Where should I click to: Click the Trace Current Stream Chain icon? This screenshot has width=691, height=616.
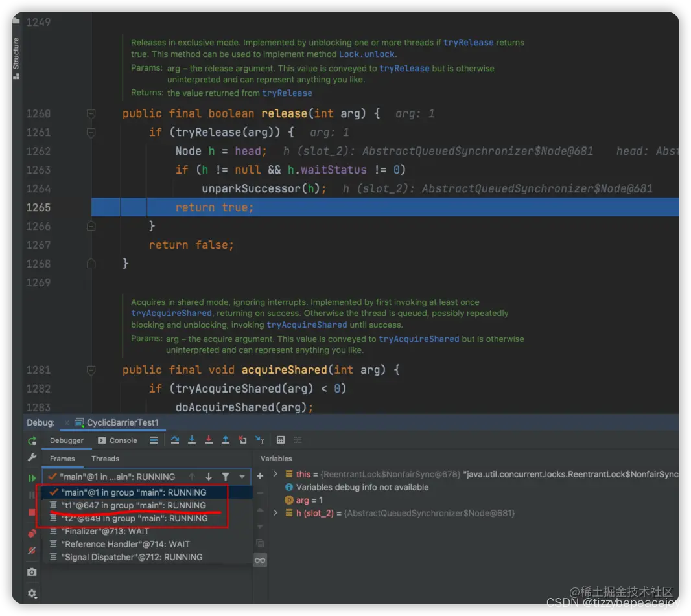(298, 440)
